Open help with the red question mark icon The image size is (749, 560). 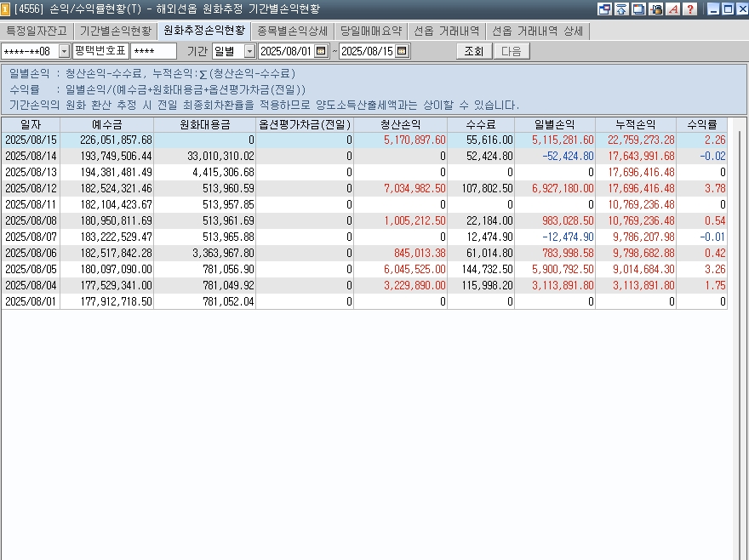click(x=690, y=9)
